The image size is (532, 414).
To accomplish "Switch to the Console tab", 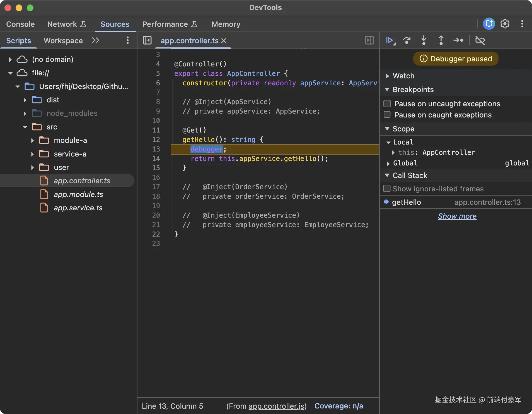I will click(20, 24).
